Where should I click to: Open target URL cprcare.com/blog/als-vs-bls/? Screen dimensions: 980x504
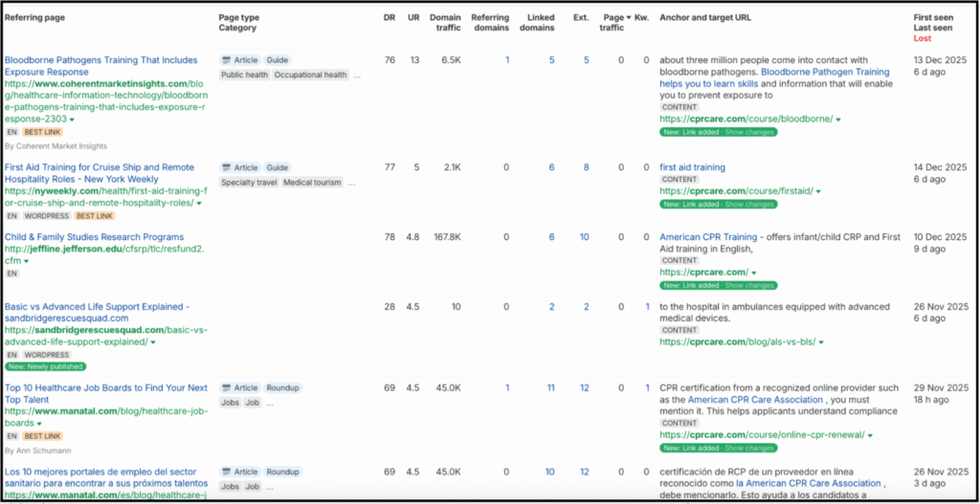(738, 341)
